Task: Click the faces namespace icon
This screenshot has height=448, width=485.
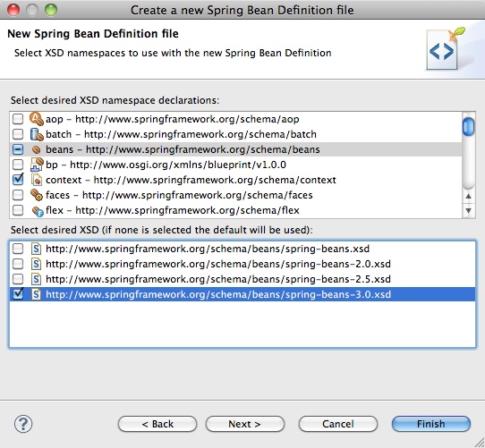Action: click(37, 195)
